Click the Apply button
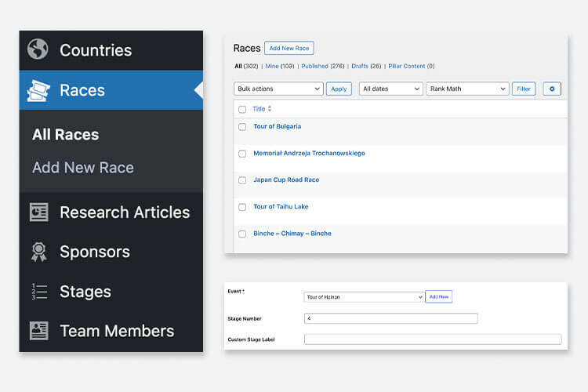The height and width of the screenshot is (392, 588). [339, 89]
